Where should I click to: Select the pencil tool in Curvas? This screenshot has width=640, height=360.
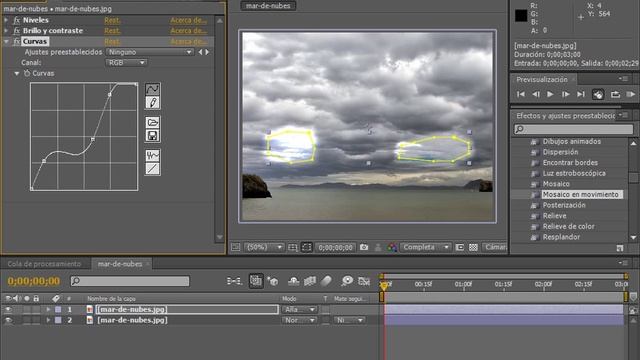pos(153,102)
